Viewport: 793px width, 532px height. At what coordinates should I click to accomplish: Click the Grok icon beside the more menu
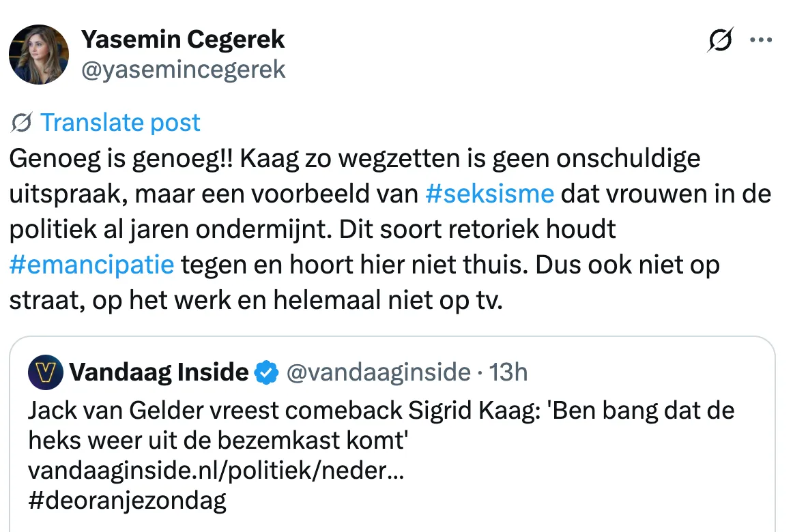coord(721,40)
